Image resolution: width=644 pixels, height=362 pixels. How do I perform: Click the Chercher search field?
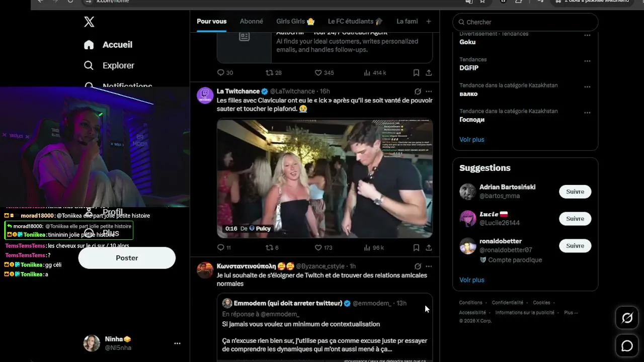pos(525,22)
